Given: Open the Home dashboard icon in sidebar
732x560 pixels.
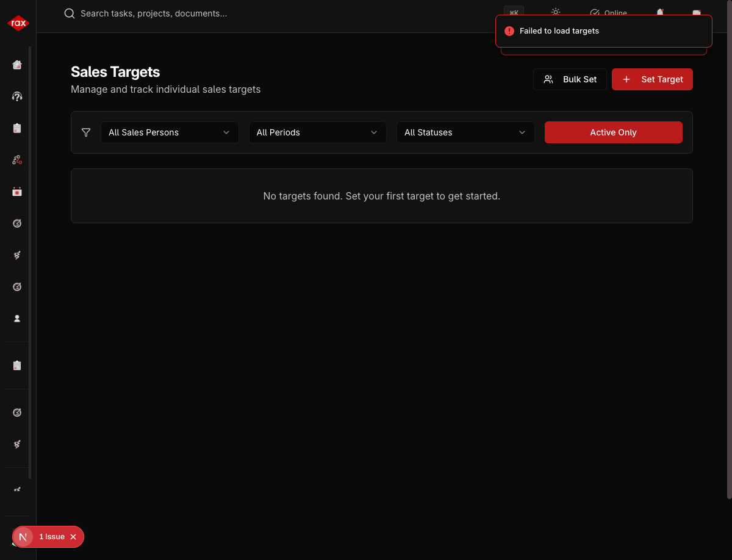Looking at the screenshot, I should coord(16,64).
